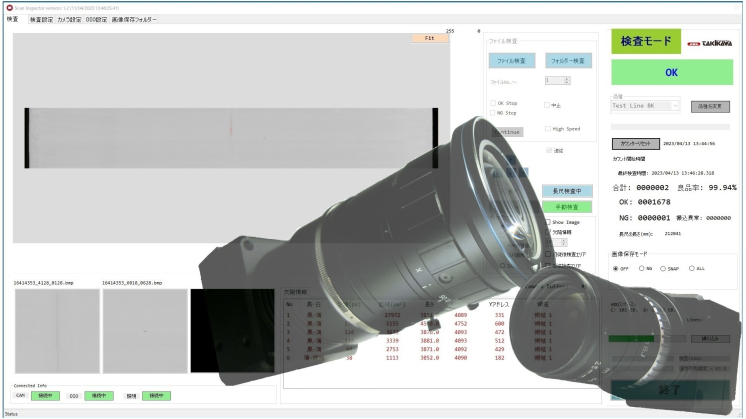Click the カウンターリセット button
The width and height of the screenshot is (746, 419).
tap(636, 144)
